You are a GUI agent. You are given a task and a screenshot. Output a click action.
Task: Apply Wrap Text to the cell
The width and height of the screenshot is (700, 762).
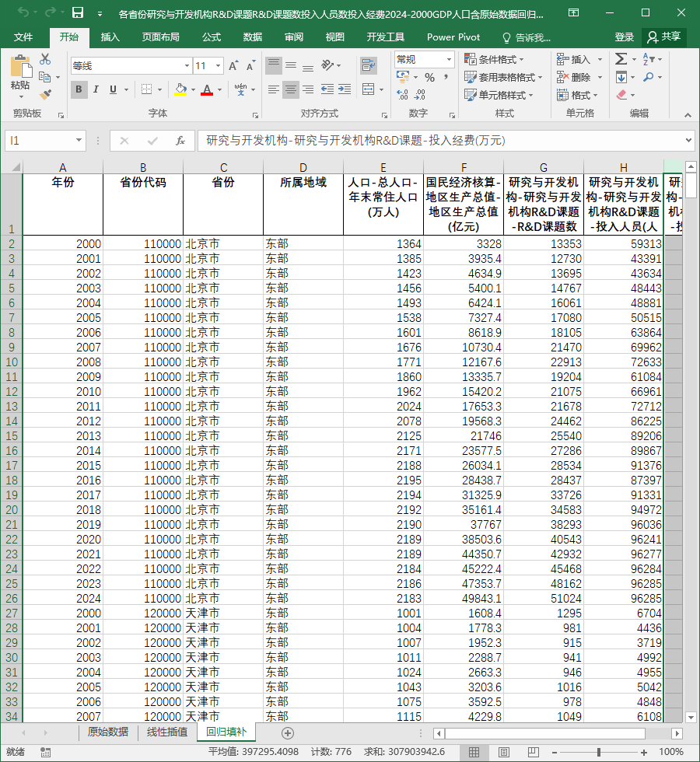tap(369, 65)
